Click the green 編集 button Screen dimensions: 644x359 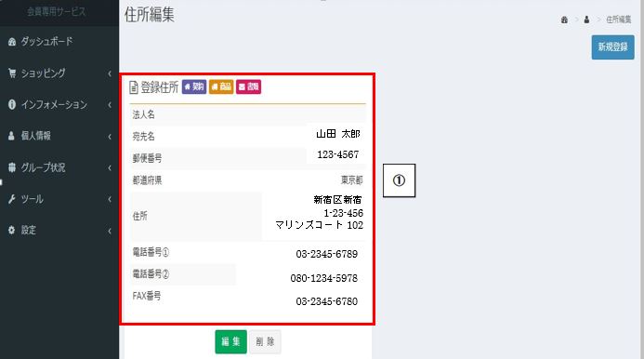click(230, 341)
